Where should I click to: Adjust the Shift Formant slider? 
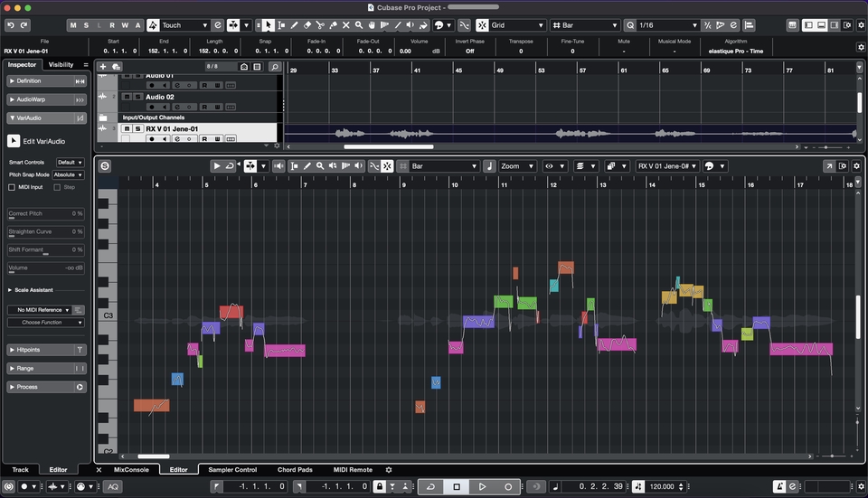tap(46, 250)
